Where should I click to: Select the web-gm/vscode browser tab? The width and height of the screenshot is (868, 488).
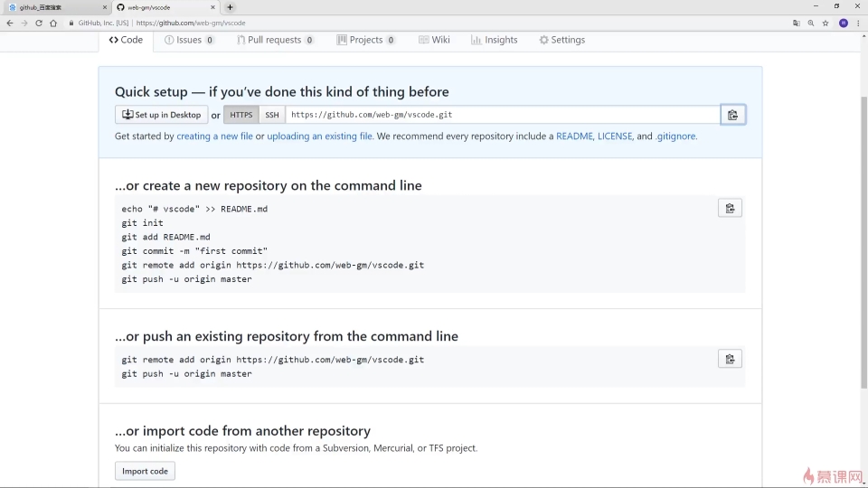[x=165, y=7]
